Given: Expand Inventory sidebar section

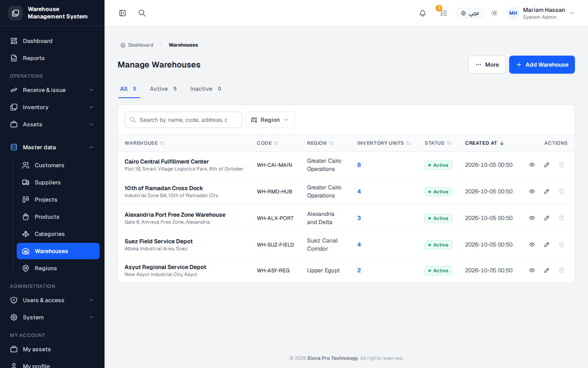Looking at the screenshot, I should coord(52,107).
